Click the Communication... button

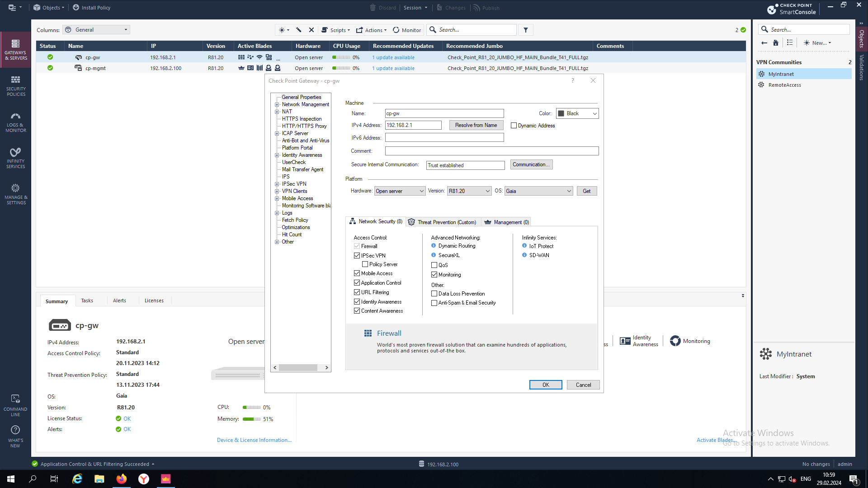pos(531,164)
